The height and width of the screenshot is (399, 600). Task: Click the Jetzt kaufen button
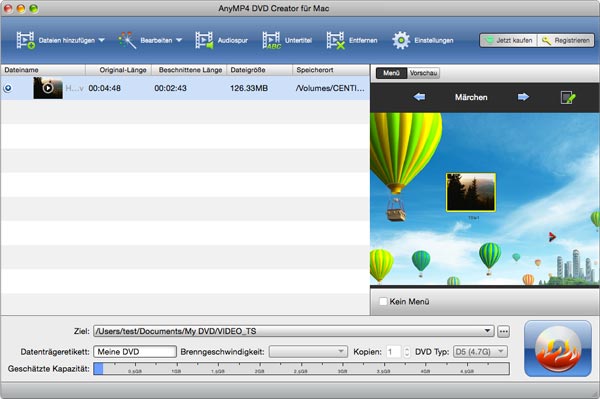pyautogui.click(x=509, y=40)
